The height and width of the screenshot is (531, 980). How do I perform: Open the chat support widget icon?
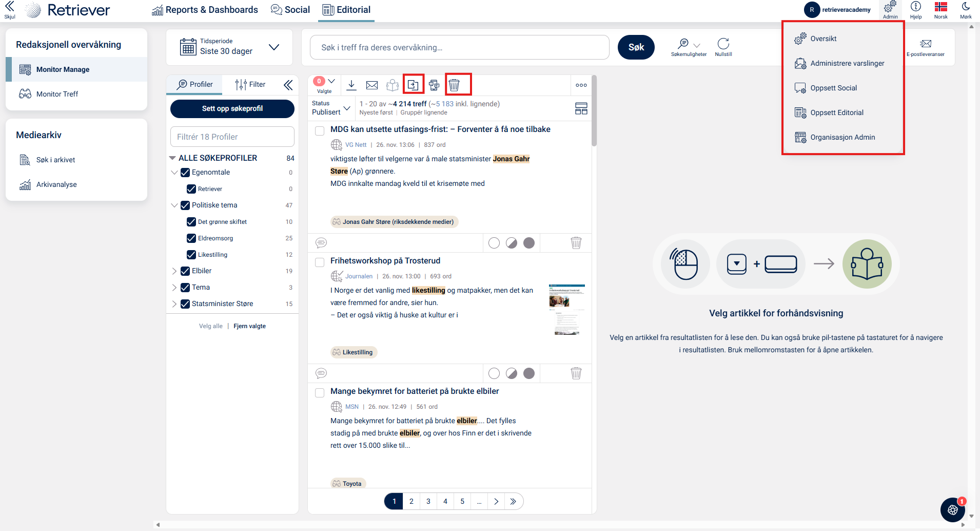pyautogui.click(x=953, y=509)
